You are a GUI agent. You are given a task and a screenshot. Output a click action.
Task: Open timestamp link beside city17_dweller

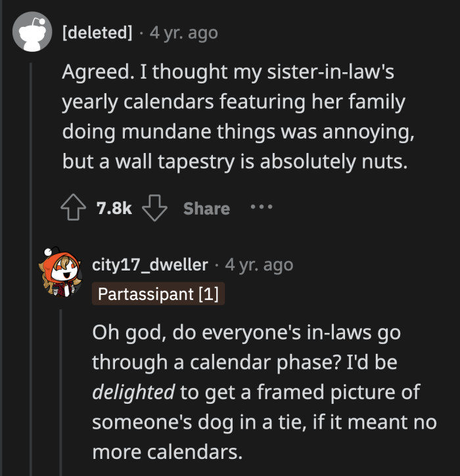click(259, 265)
